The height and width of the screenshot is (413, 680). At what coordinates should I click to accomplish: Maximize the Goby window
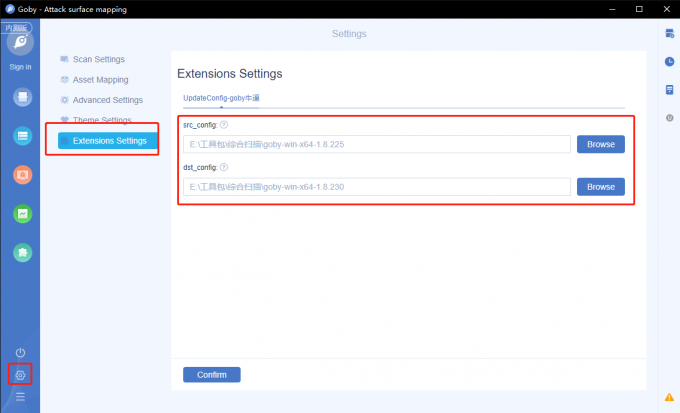coord(639,9)
